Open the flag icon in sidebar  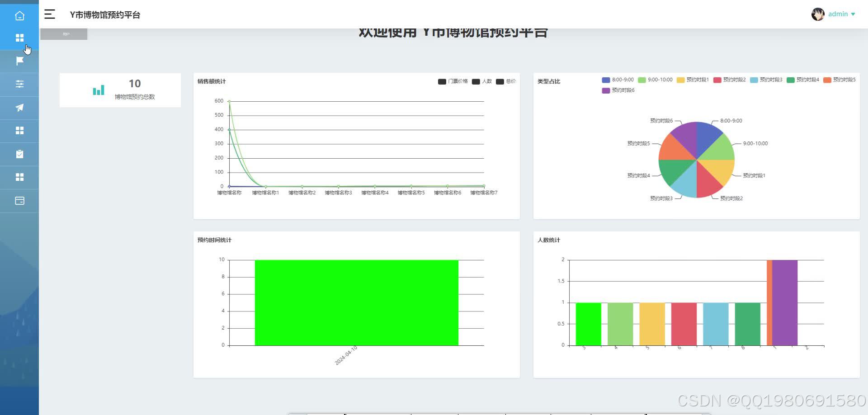pos(19,61)
